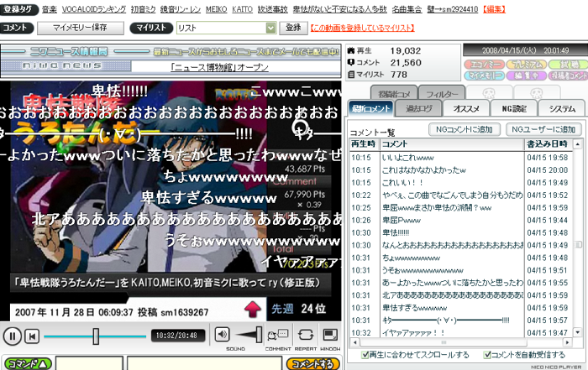
Task: Toggle the COMMENT display icon
Action: (x=278, y=335)
